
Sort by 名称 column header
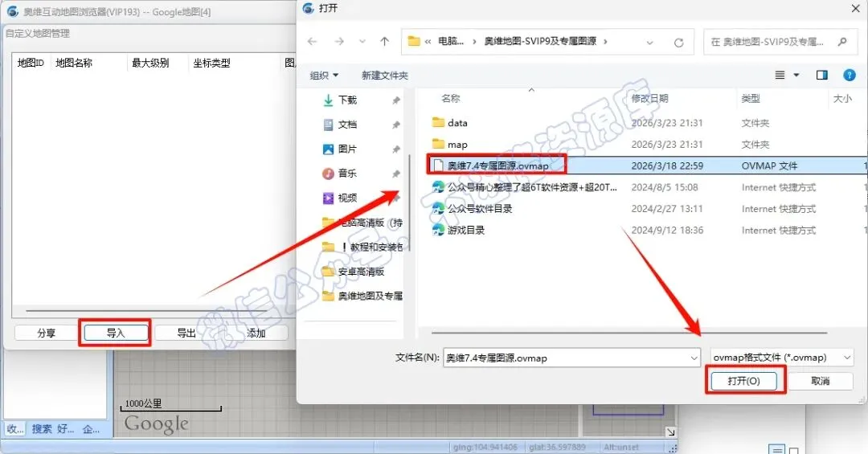[x=451, y=99]
